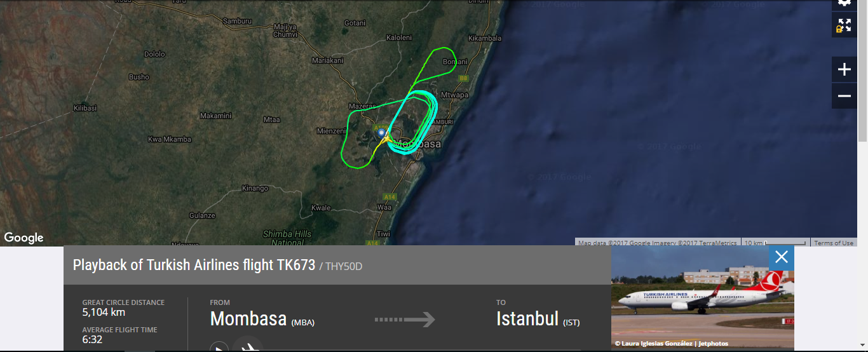Click the THY50D callsign text

point(344,266)
